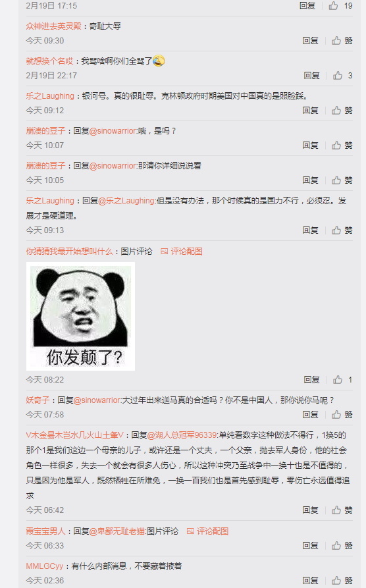Like the top comment with 19 likes

coord(340,6)
